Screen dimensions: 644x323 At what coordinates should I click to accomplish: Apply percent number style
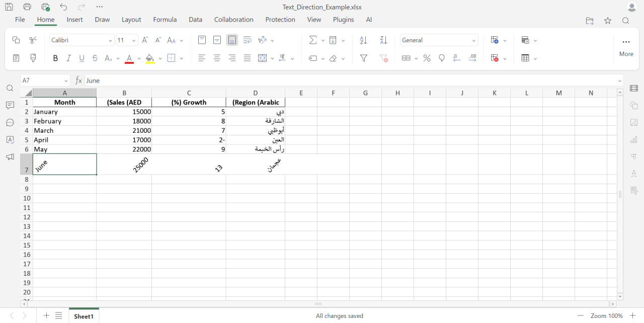pyautogui.click(x=427, y=58)
